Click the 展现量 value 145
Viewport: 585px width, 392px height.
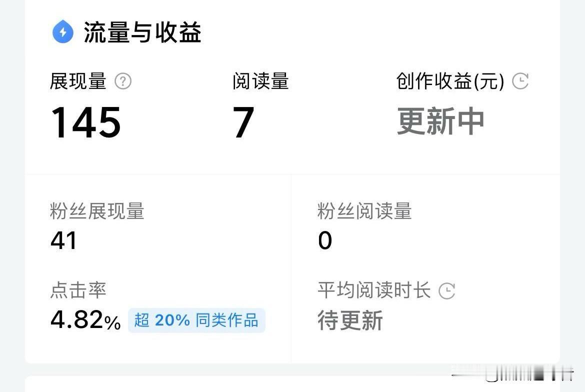[x=86, y=122]
